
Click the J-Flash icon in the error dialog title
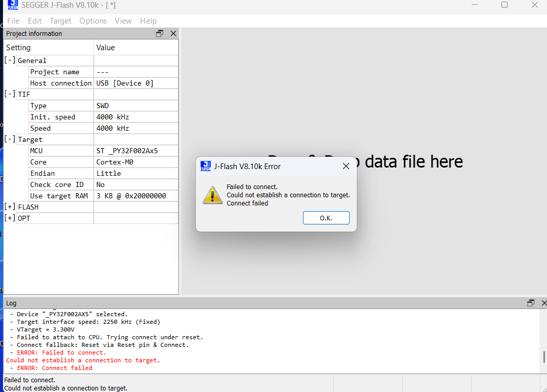[206, 167]
